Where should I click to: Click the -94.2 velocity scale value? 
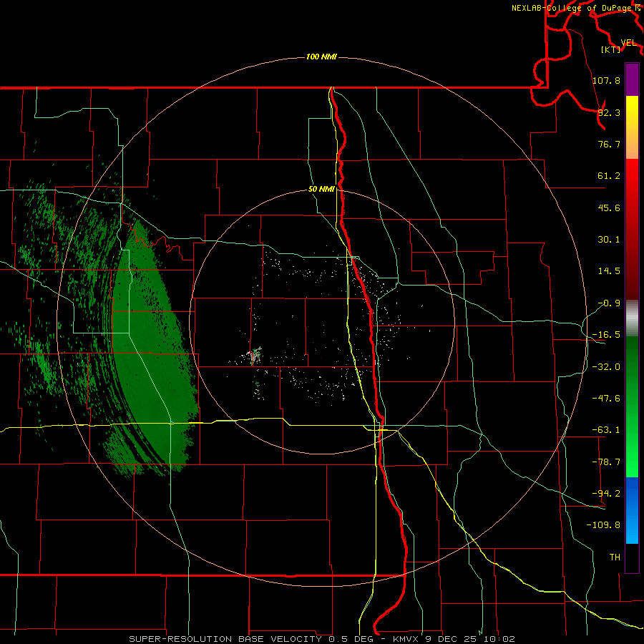point(606,494)
